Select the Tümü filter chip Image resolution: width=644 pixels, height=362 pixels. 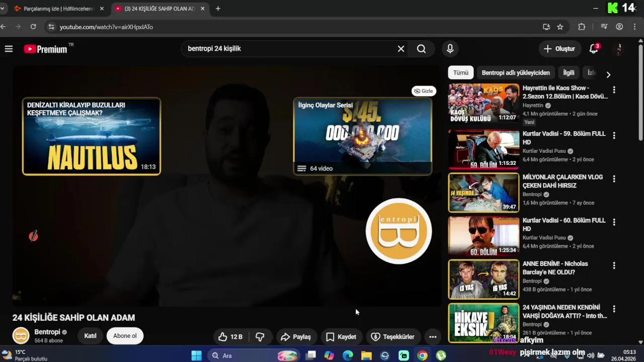click(460, 72)
